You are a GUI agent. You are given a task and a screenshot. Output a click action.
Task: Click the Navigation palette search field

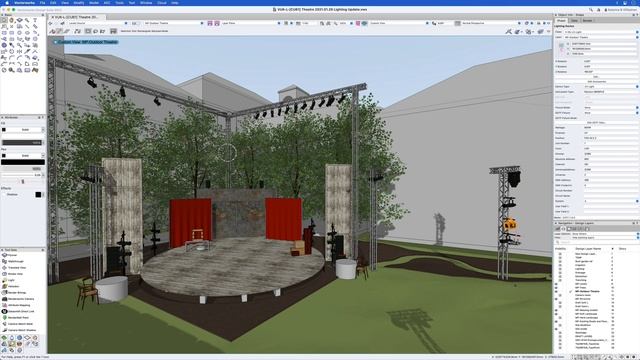(596, 242)
